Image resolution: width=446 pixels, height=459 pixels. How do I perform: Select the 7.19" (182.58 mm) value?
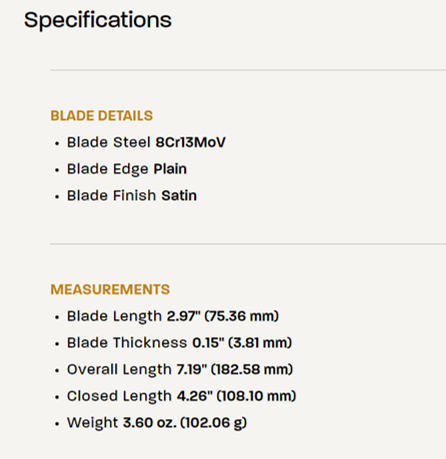[x=235, y=370]
